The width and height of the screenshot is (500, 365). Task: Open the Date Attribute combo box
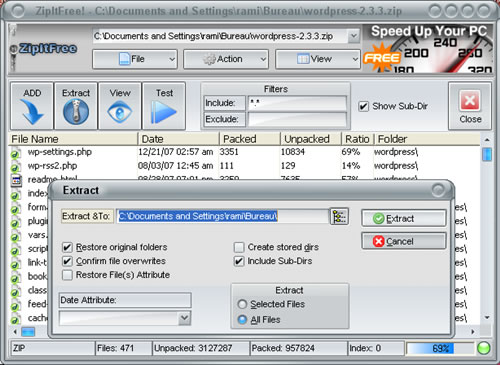pyautogui.click(x=125, y=318)
